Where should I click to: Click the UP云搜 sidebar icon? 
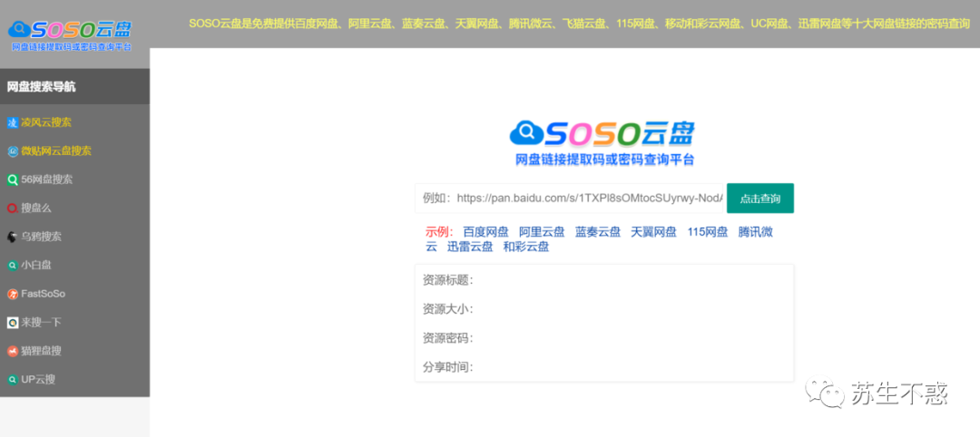(x=13, y=380)
